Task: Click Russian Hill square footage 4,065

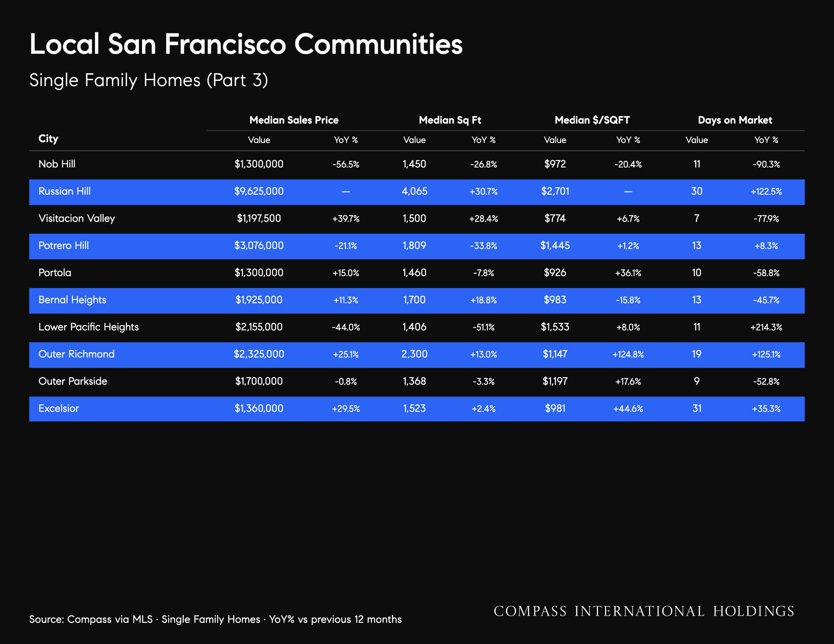Action: [415, 191]
